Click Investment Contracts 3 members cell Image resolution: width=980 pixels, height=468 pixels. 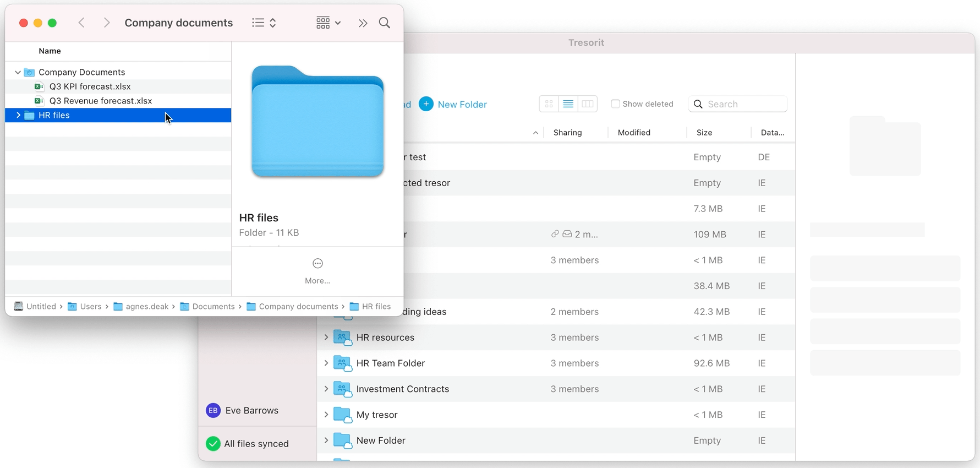pos(574,389)
